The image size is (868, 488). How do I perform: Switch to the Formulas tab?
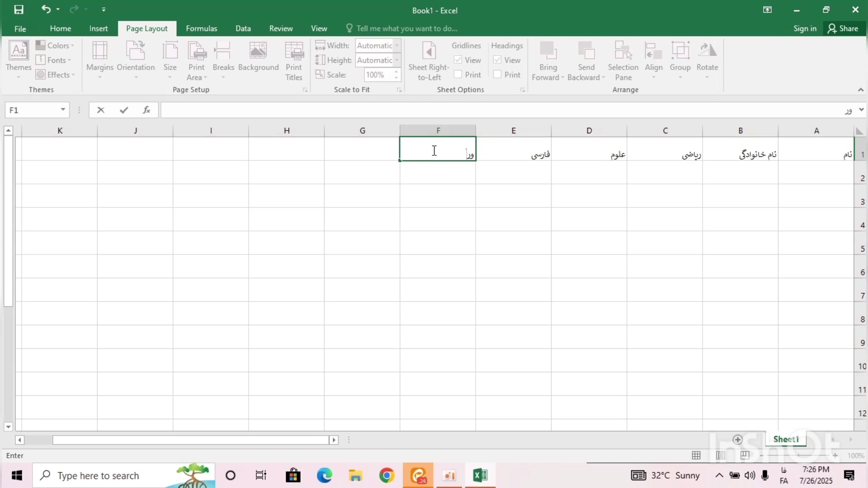point(201,28)
